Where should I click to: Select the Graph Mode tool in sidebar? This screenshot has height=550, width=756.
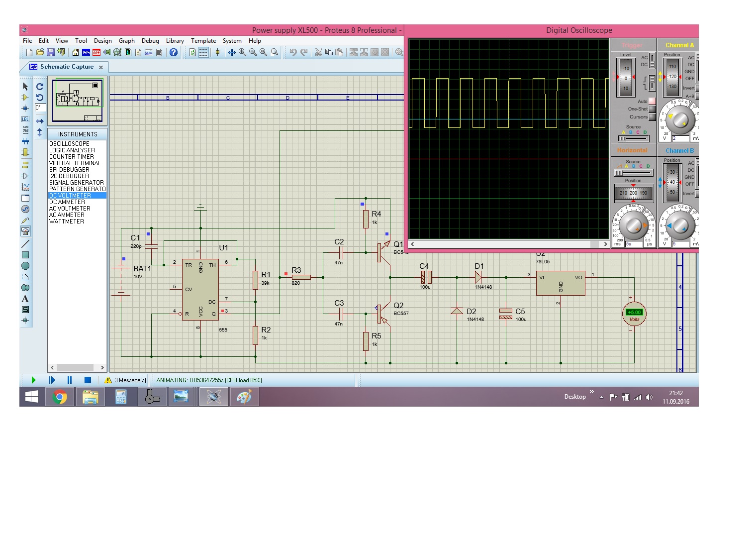click(25, 187)
